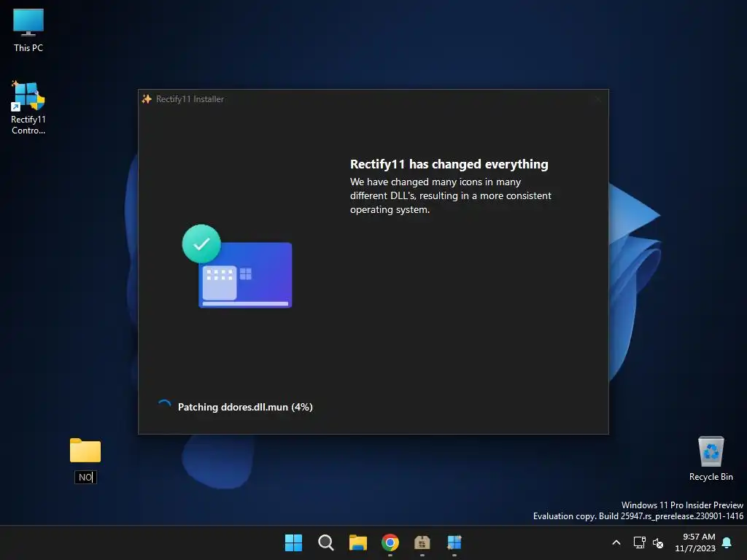This screenshot has height=560, width=747.
Task: Open File Explorer from the taskbar
Action: (x=357, y=542)
